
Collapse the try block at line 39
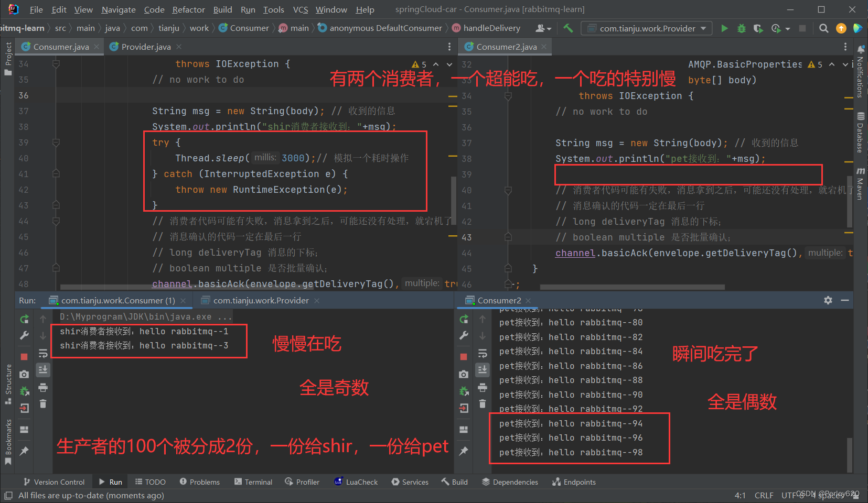click(56, 143)
